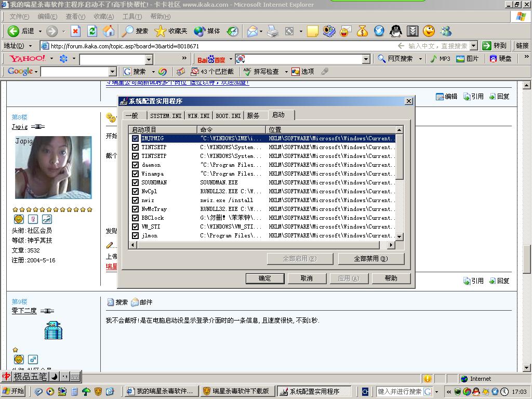Open the Favorites star button

click(x=171, y=31)
